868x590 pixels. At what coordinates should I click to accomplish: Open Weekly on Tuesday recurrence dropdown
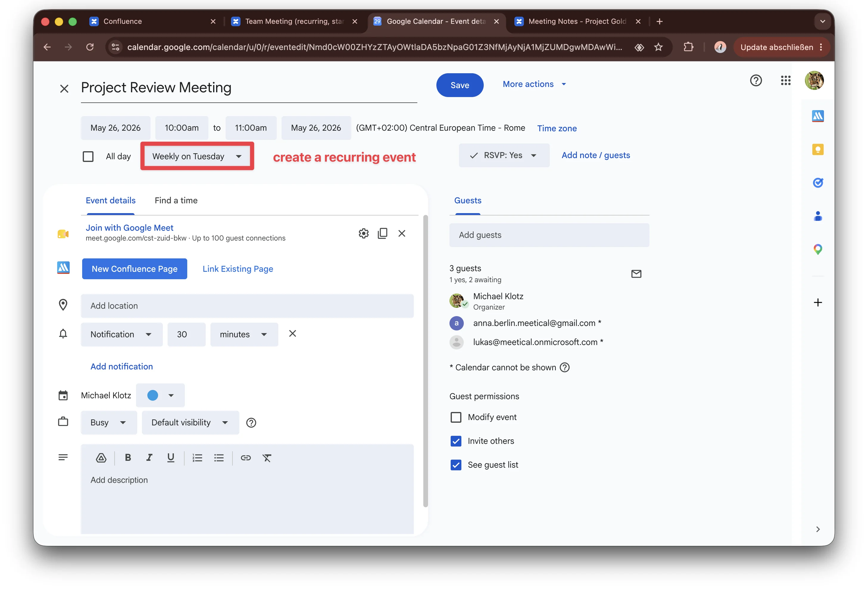click(x=197, y=156)
